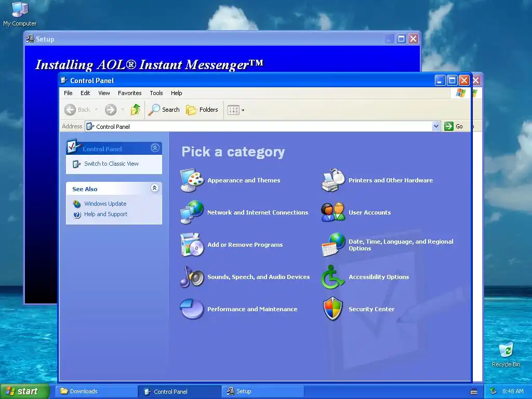The height and width of the screenshot is (399, 532).
Task: Switch to Setup taskbar button
Action: (262, 391)
